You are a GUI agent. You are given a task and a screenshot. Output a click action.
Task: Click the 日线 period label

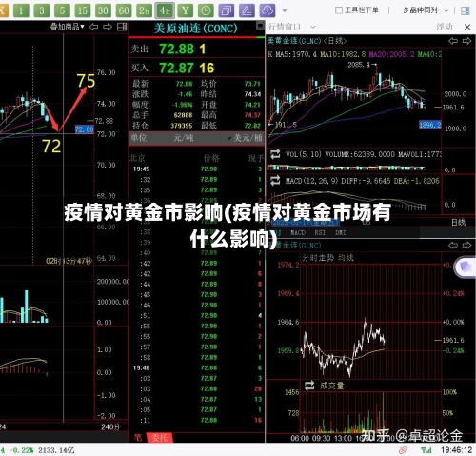click(x=459, y=223)
